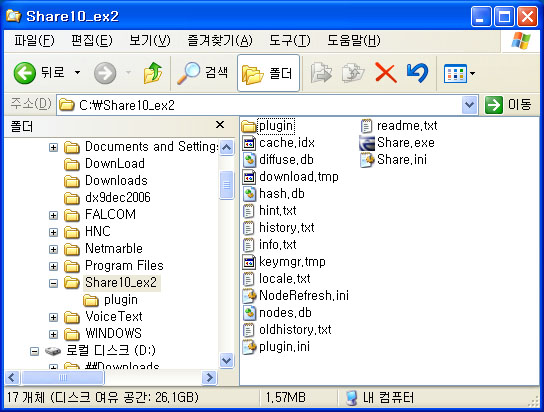544x412 pixels.
Task: Select Local Disk (D:) drive icon in tree
Action: pyautogui.click(x=53, y=351)
